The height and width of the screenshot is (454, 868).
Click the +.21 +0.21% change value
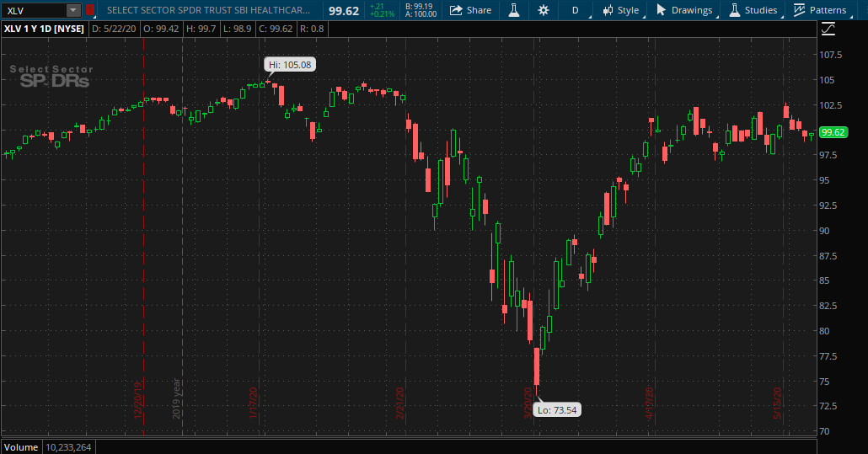pos(382,10)
